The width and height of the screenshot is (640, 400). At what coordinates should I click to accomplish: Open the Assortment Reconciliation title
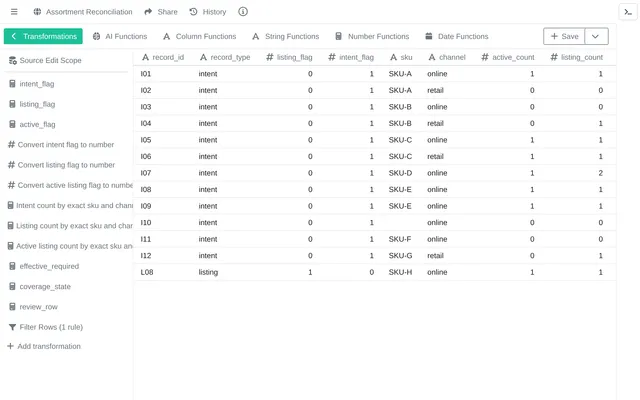(89, 12)
